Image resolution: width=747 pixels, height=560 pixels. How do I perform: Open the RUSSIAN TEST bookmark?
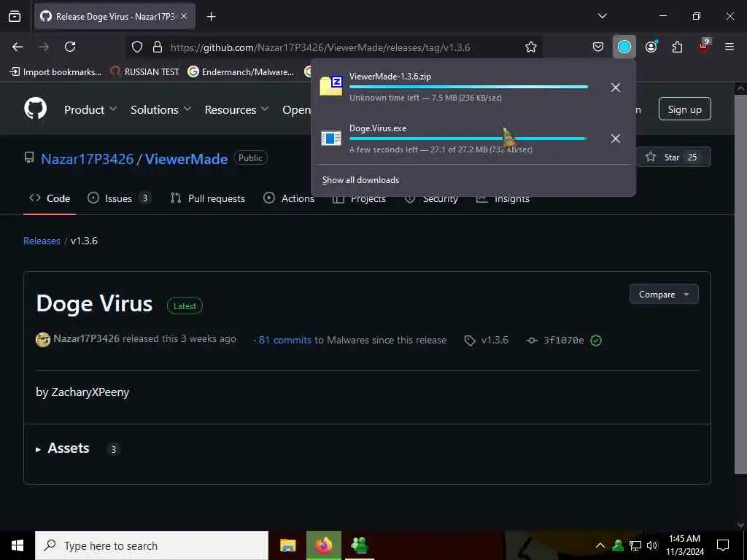coord(144,72)
